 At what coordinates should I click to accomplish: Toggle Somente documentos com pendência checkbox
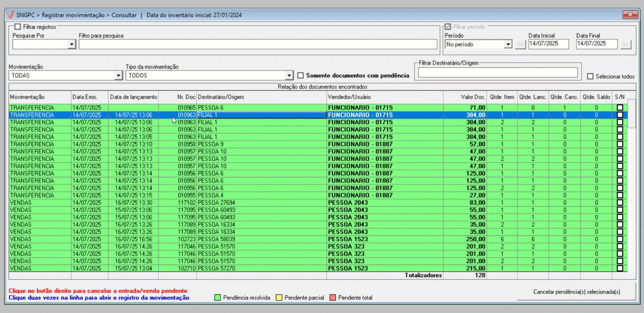301,76
